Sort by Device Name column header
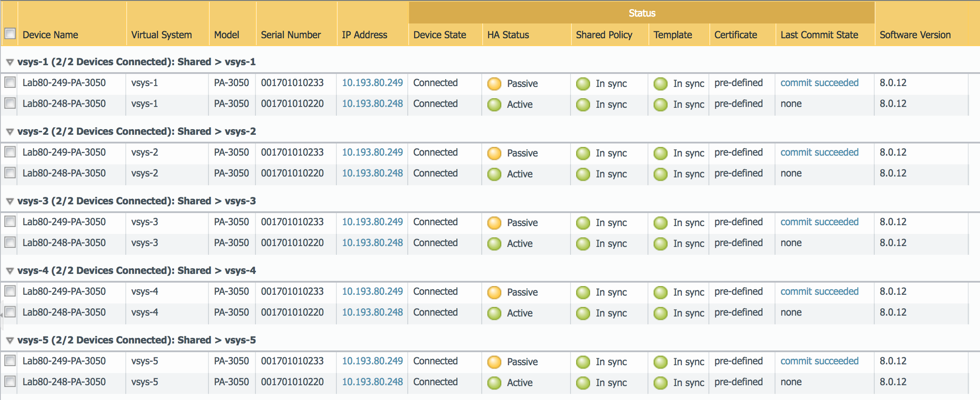This screenshot has width=980, height=400. click(x=50, y=35)
